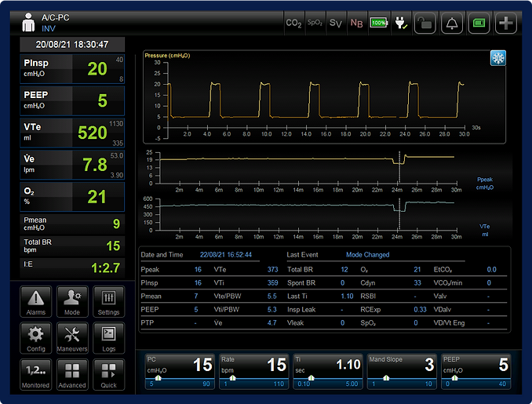Toggle the screen lock padlock button
The width and height of the screenshot is (532, 404).
coord(424,23)
